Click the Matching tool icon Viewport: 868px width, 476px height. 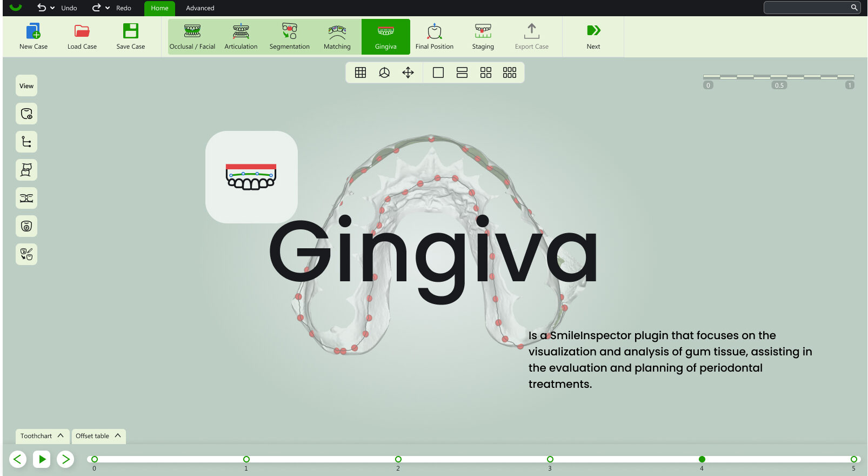coord(337,31)
